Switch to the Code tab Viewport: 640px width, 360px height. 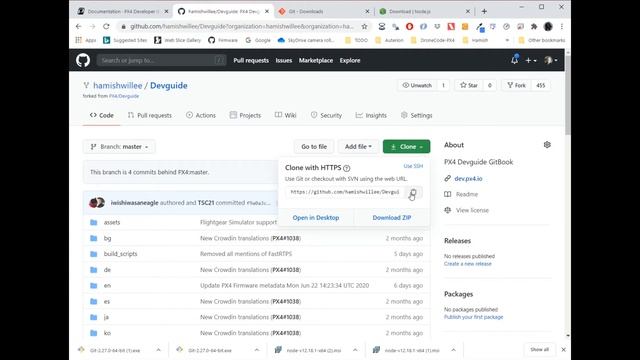coord(102,116)
